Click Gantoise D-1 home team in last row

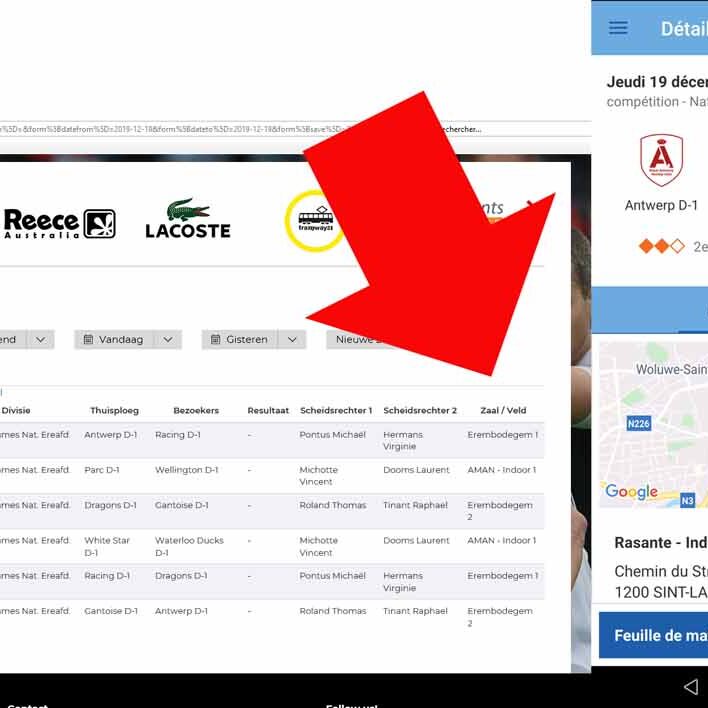[x=111, y=611]
